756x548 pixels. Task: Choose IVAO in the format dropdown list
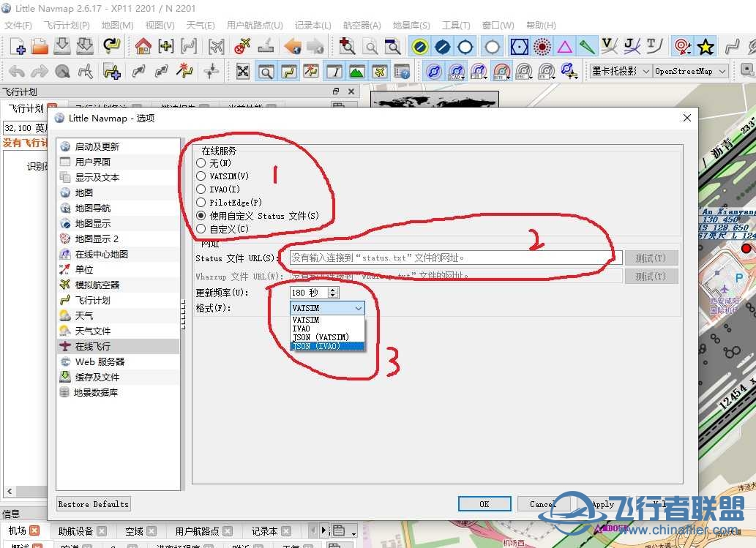pyautogui.click(x=327, y=329)
